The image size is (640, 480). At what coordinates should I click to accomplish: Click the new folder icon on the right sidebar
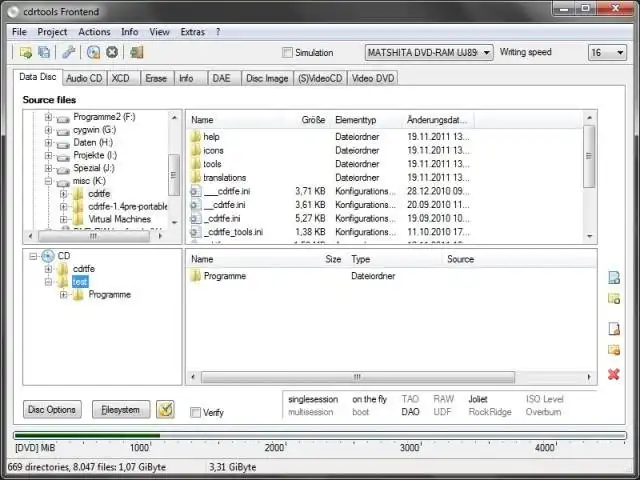614,350
